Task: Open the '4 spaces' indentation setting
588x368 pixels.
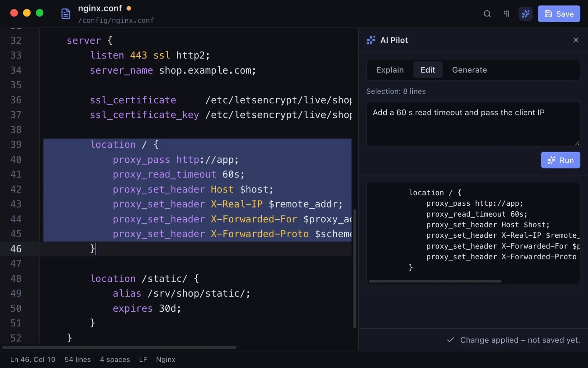Action: (115, 360)
